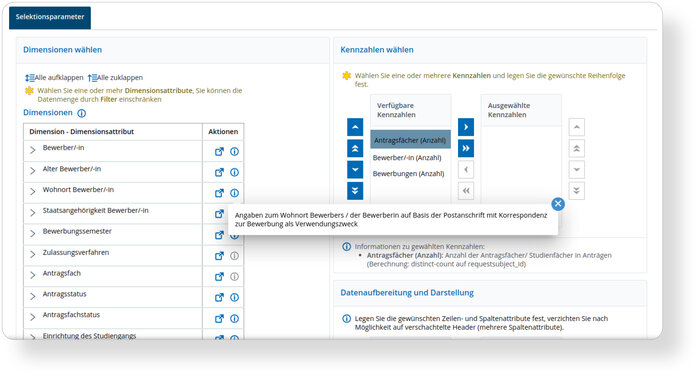This screenshot has width=700, height=377.
Task: Show info for Antragsstatus dimension
Action: [x=234, y=297]
